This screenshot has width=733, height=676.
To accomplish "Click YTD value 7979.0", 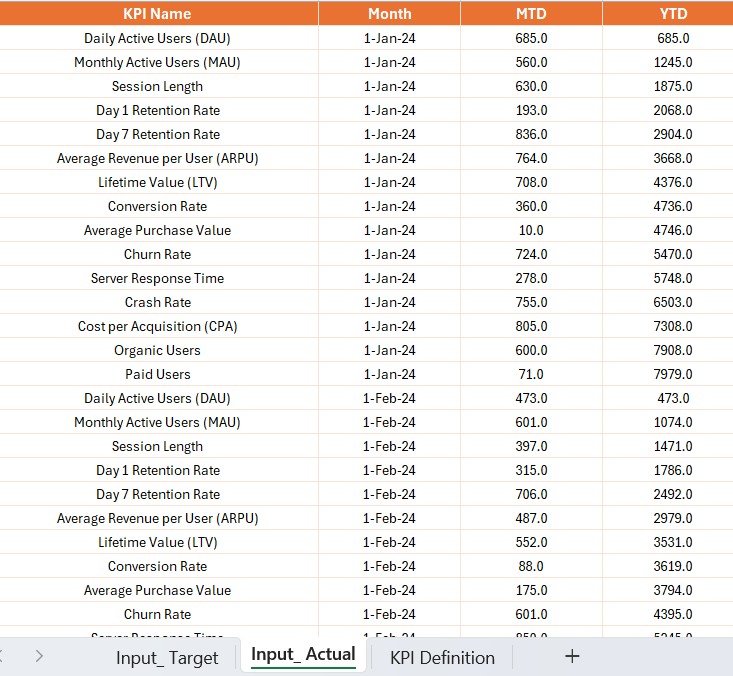I will pos(673,374).
